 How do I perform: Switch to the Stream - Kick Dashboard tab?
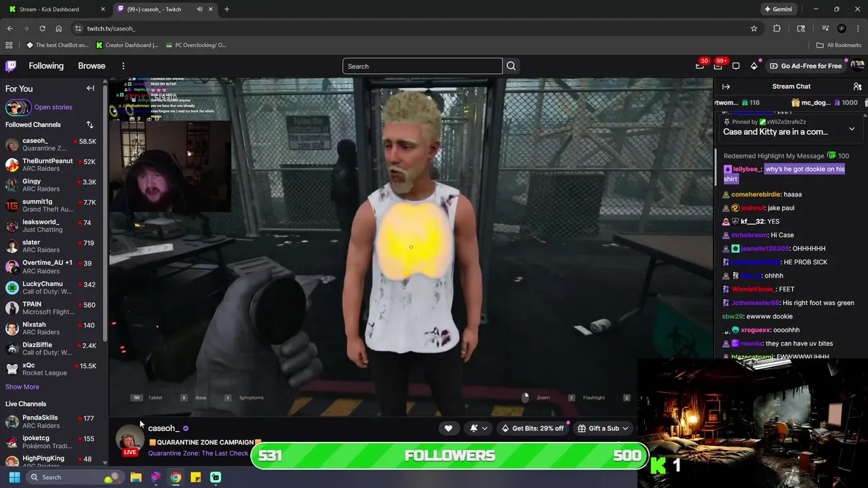[58, 9]
